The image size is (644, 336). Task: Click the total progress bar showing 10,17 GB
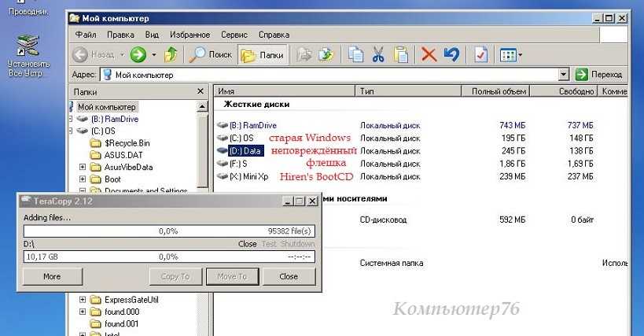(x=169, y=257)
